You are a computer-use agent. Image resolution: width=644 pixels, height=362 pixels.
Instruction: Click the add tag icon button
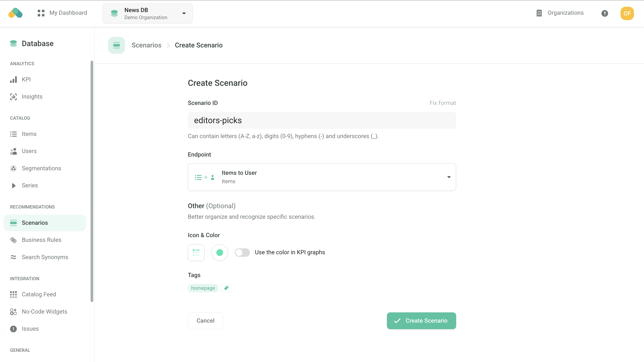226,288
